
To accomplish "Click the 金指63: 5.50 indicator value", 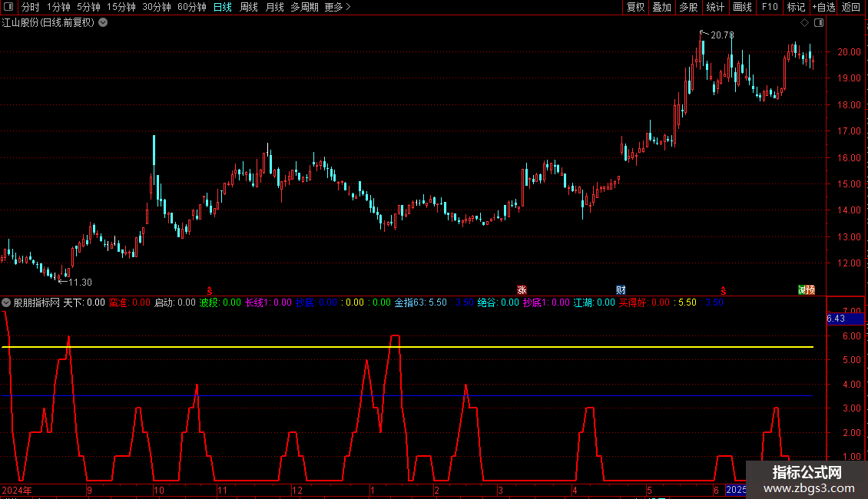I will (x=420, y=302).
